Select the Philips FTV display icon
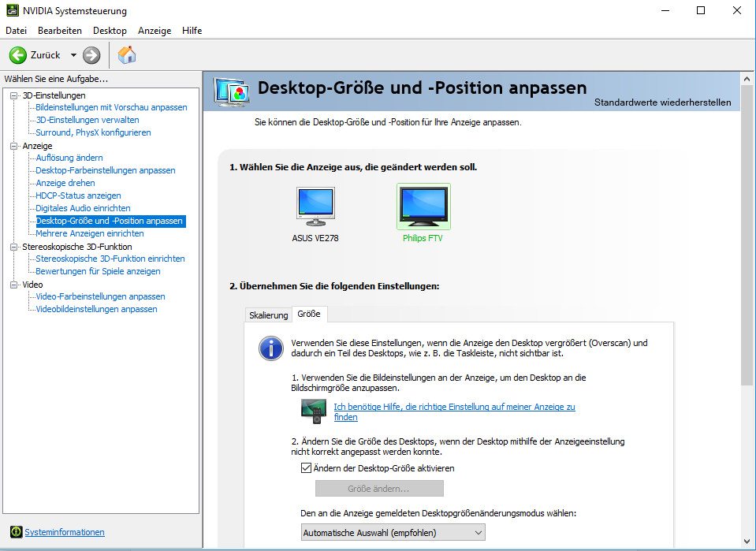 click(x=423, y=207)
